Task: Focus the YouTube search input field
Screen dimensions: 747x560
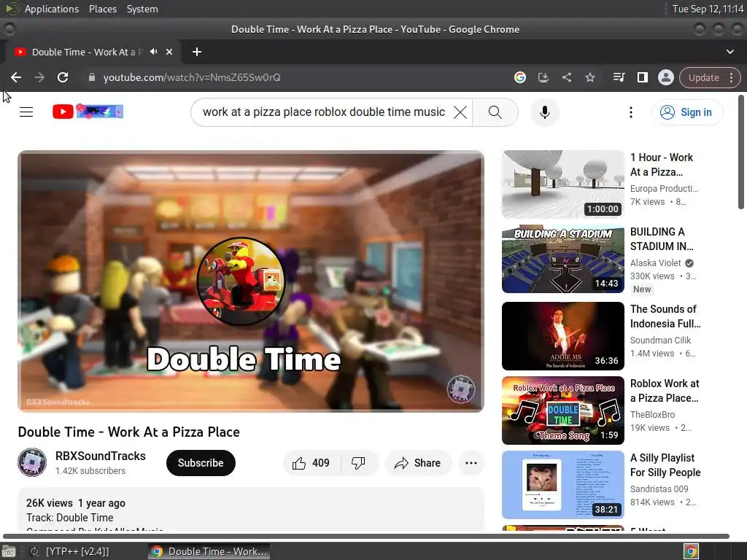Action: tap(324, 112)
